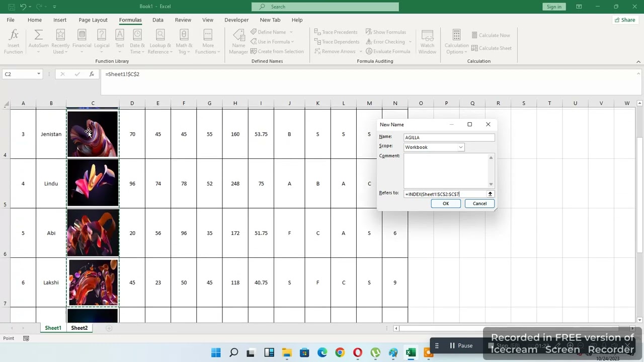Open the Scope dropdown in New Name
644x362 pixels.
(460, 147)
